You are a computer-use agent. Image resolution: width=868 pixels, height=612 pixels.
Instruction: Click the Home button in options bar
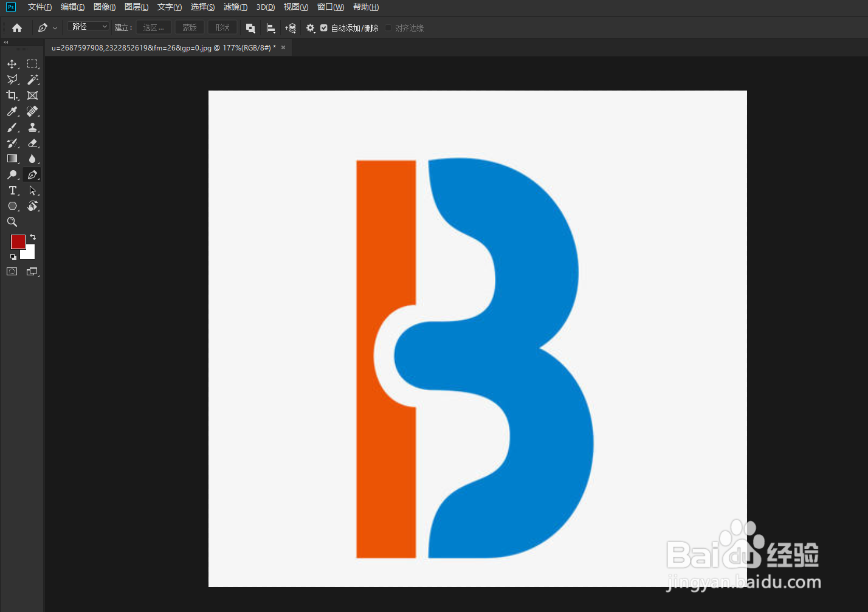point(17,28)
